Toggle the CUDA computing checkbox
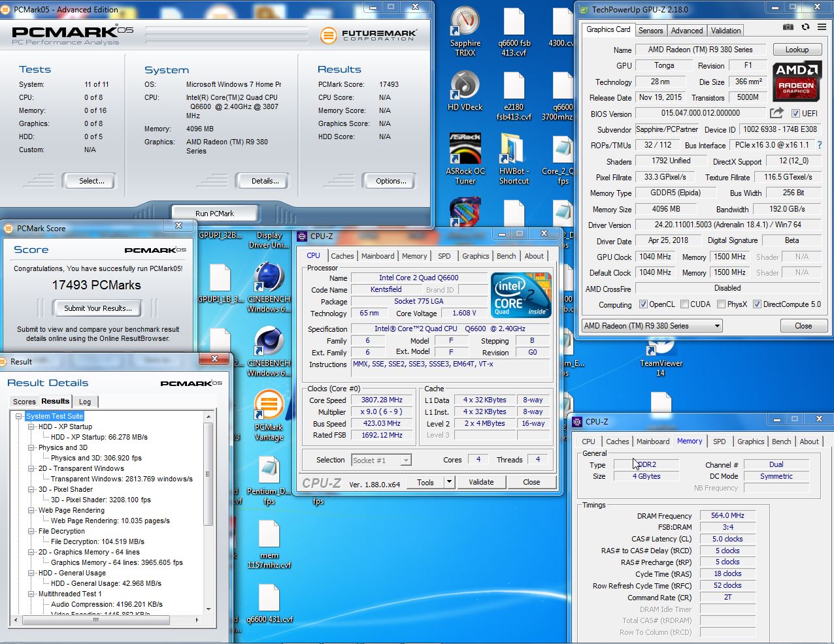Image resolution: width=834 pixels, height=644 pixels. point(684,304)
